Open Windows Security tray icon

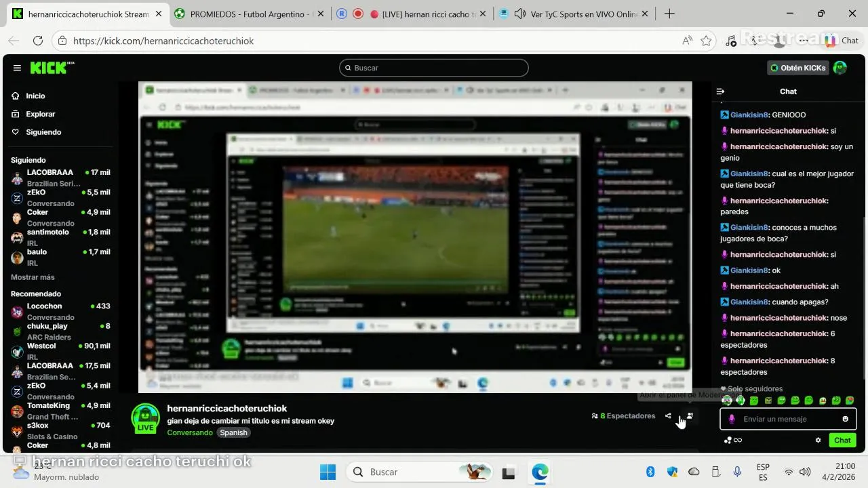tap(672, 472)
